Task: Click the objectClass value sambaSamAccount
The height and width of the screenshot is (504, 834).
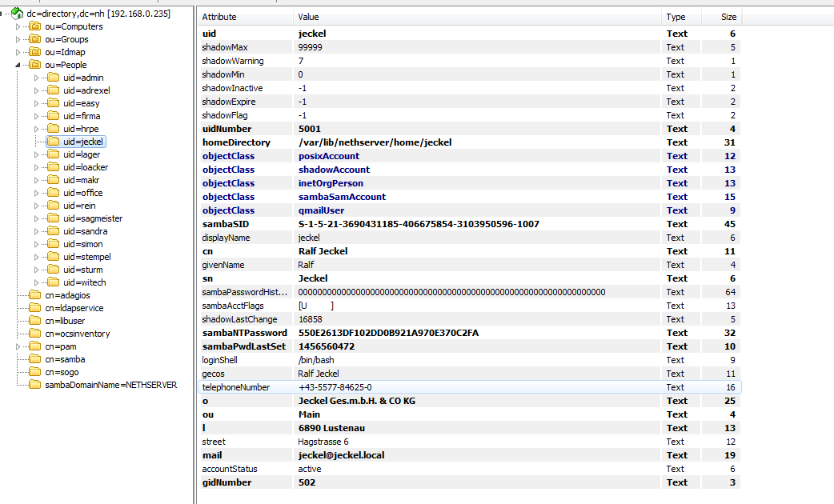Action: pyautogui.click(x=342, y=197)
